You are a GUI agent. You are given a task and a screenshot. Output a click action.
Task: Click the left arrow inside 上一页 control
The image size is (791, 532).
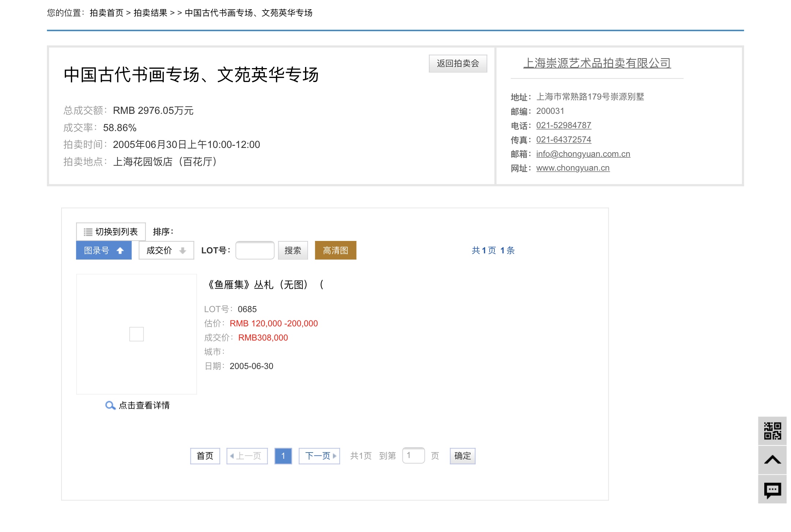[232, 456]
